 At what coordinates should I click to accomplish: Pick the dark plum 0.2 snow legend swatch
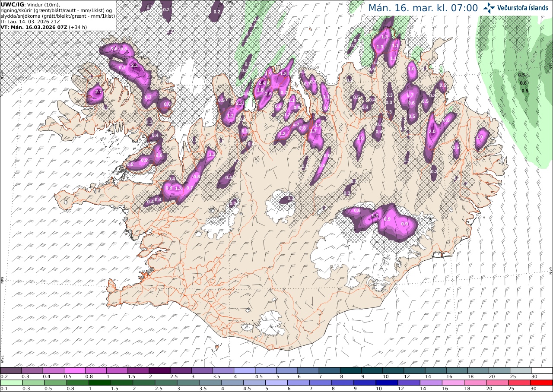[x=11, y=370]
